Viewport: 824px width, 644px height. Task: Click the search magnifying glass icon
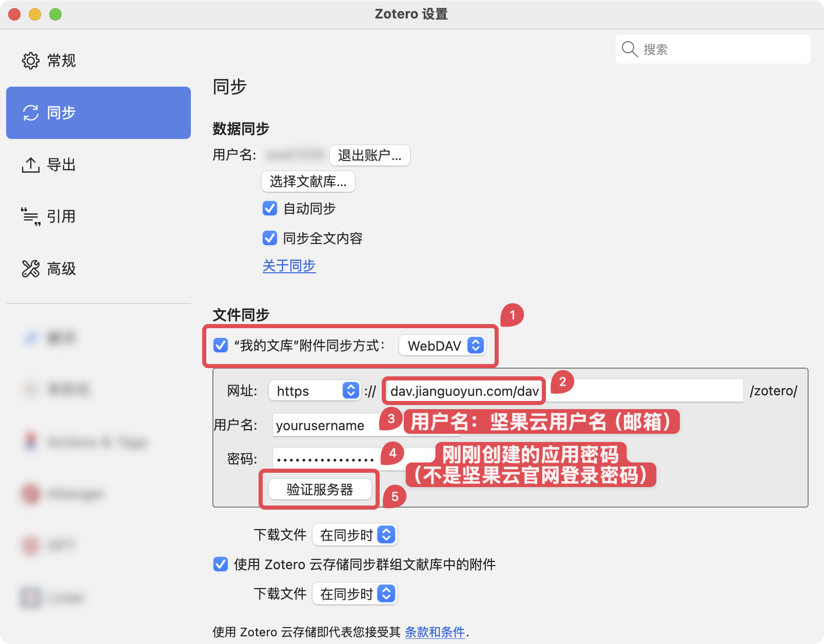coord(630,49)
